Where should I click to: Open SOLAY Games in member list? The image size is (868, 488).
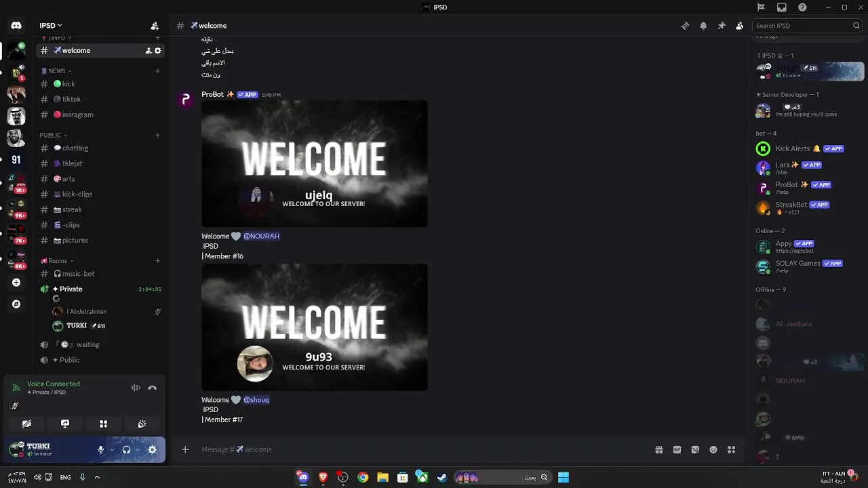pyautogui.click(x=810, y=266)
